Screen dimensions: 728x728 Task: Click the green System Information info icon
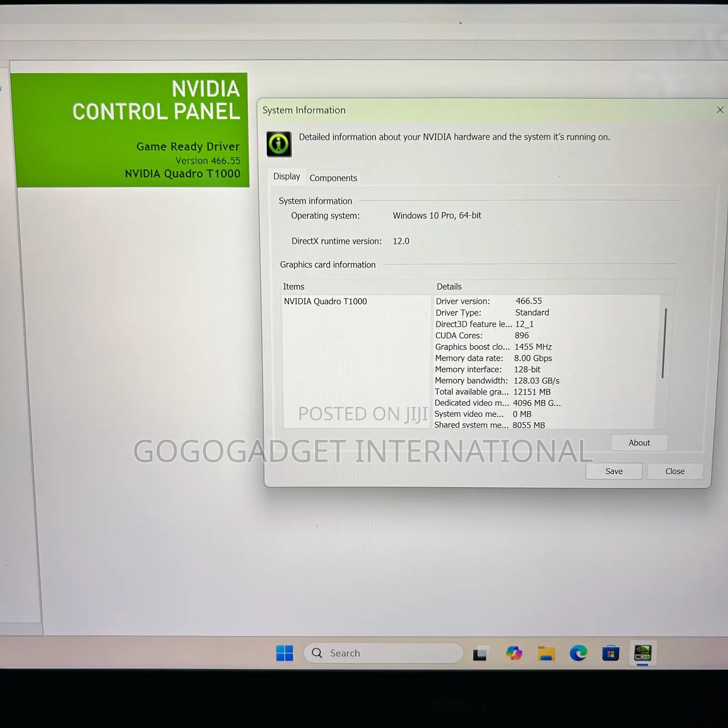(279, 144)
